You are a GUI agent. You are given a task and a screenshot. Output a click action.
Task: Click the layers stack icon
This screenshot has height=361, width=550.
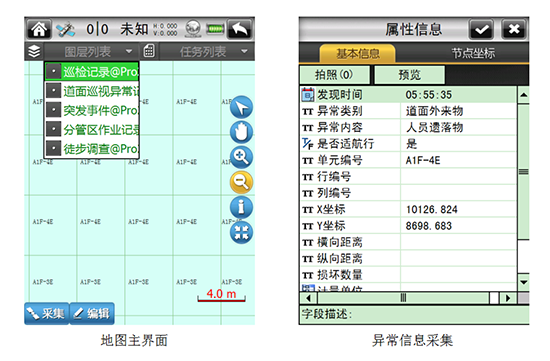tap(34, 52)
